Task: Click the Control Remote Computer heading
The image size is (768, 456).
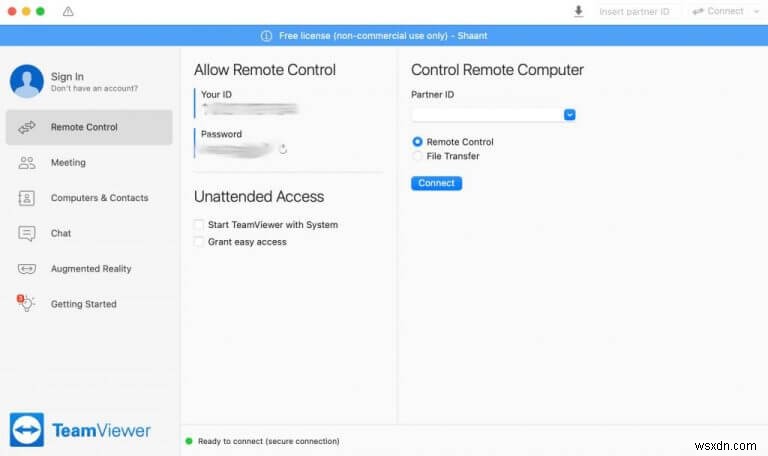Action: pos(497,70)
